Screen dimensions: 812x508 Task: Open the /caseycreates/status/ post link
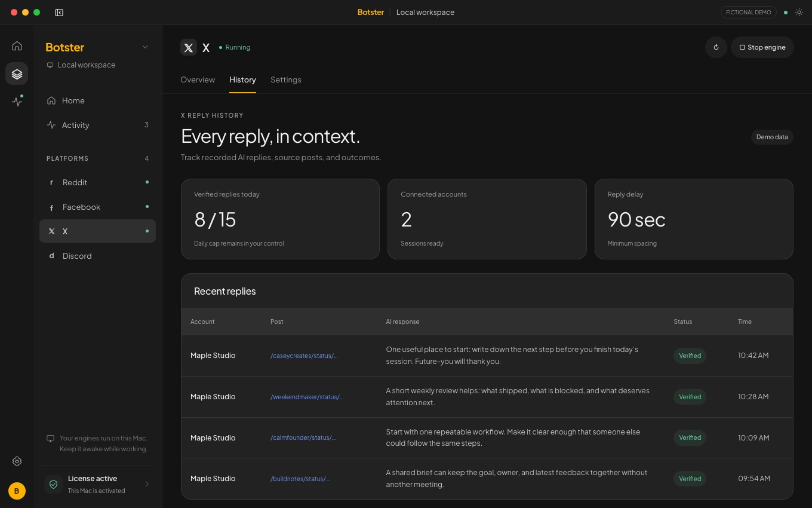click(304, 356)
